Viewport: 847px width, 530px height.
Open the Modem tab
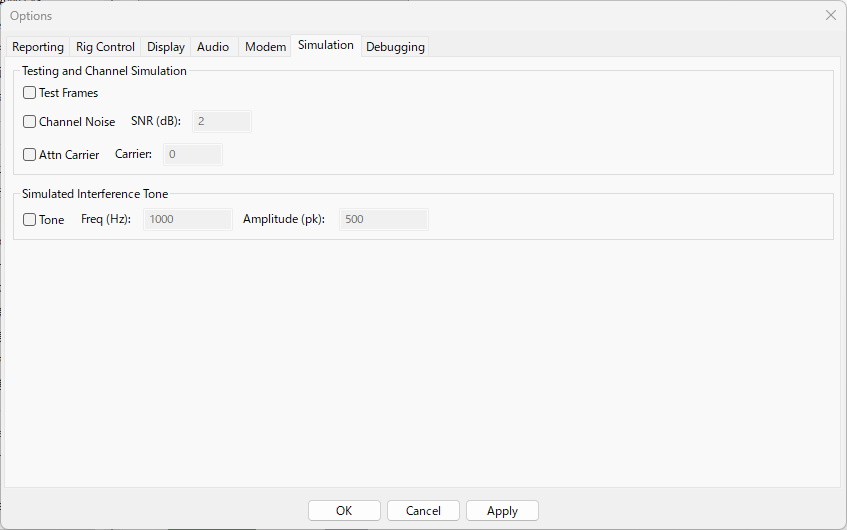click(265, 47)
